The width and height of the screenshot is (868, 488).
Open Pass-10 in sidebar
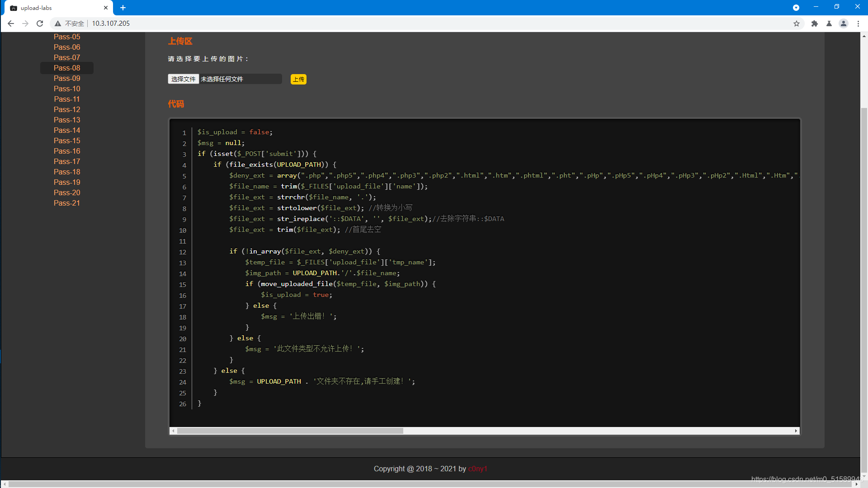pyautogui.click(x=67, y=89)
